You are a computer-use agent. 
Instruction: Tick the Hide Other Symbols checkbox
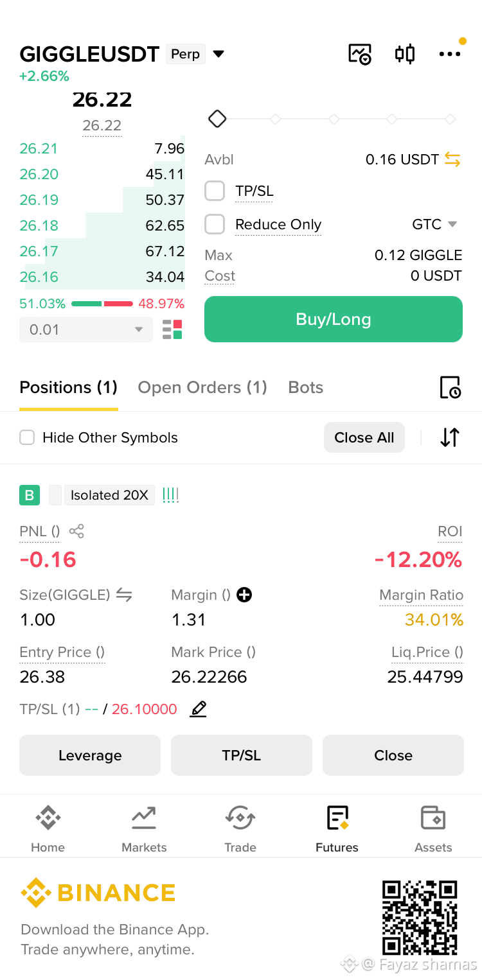tap(27, 437)
